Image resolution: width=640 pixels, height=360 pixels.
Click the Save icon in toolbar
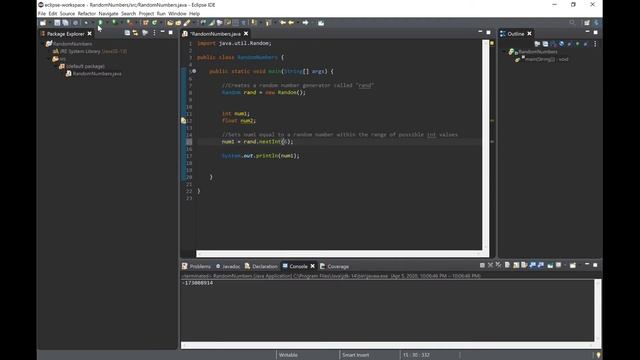pos(57,23)
